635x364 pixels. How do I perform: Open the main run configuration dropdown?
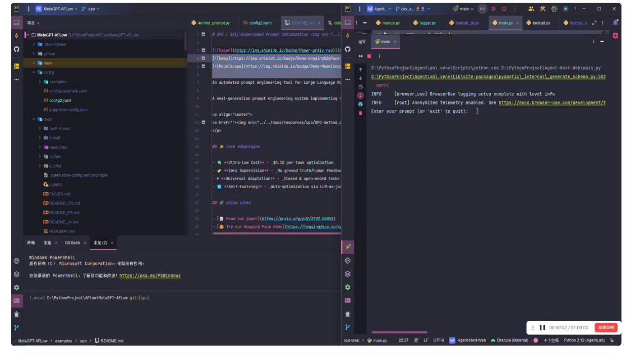(464, 9)
